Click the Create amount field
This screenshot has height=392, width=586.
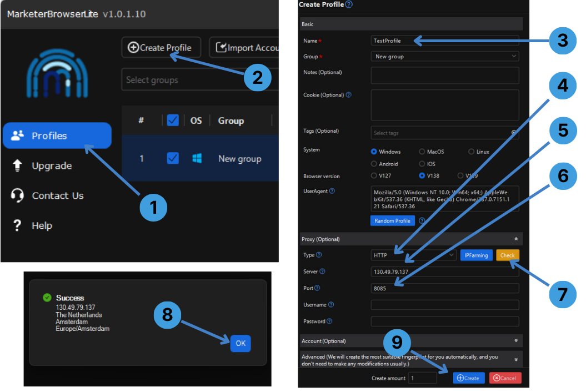[x=422, y=378]
